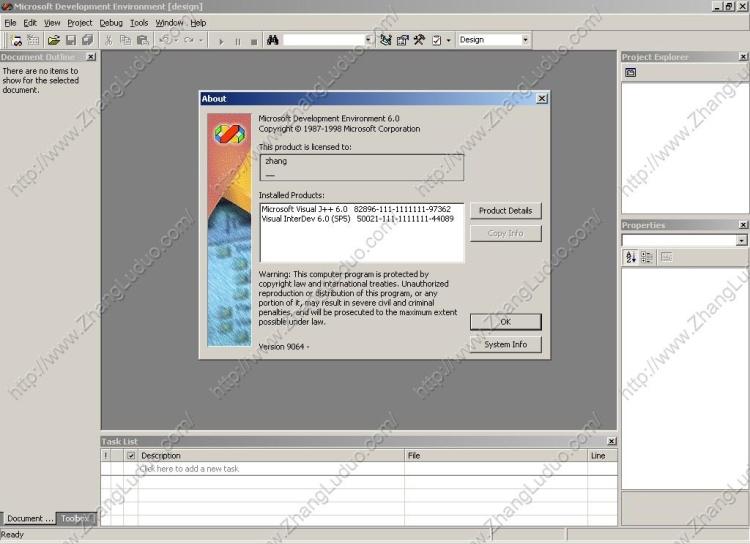Viewport: 750px width, 544px height.
Task: Close the Properties panel
Action: (743, 225)
